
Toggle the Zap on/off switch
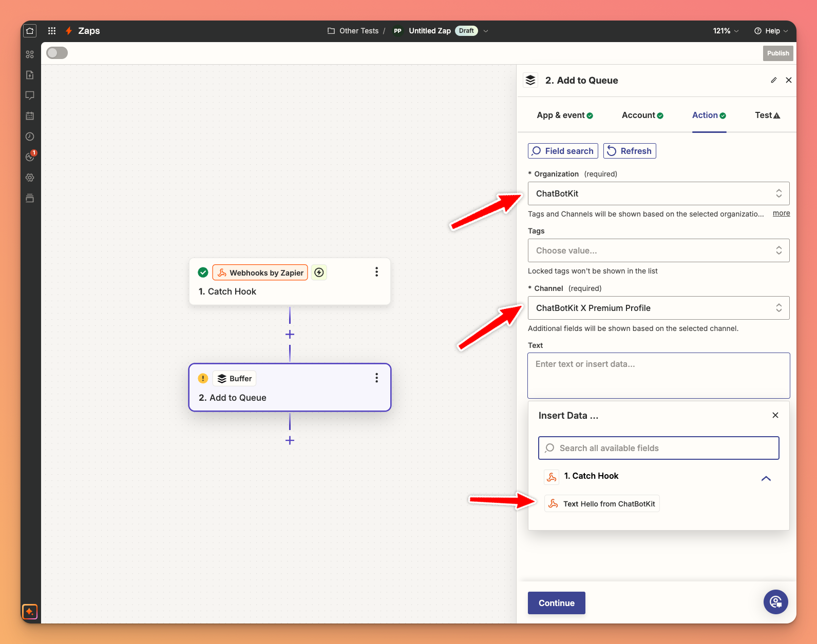[x=57, y=53]
